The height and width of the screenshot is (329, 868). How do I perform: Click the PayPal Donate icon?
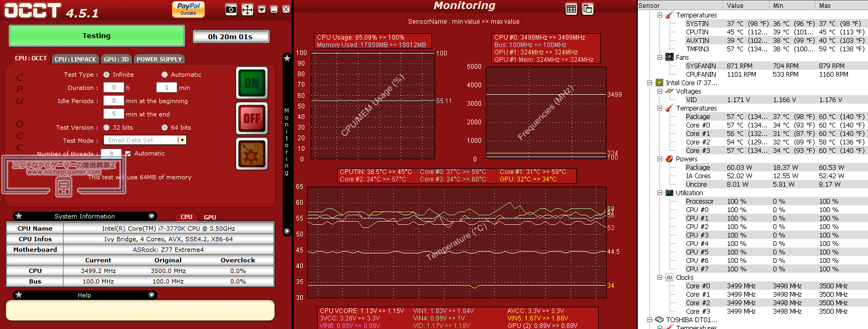(188, 9)
